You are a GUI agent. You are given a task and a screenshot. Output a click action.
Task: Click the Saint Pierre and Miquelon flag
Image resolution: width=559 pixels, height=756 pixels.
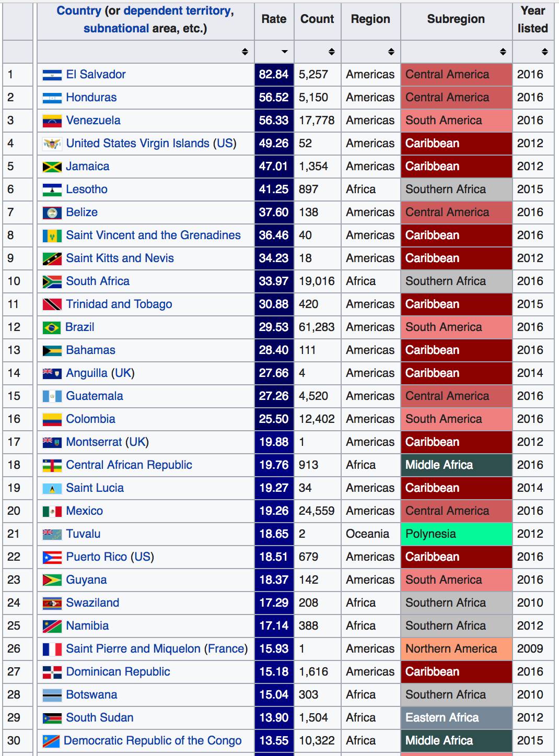click(x=52, y=649)
